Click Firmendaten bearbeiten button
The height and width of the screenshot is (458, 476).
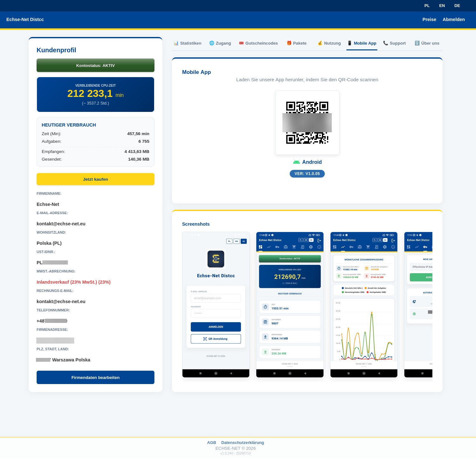pos(96,377)
